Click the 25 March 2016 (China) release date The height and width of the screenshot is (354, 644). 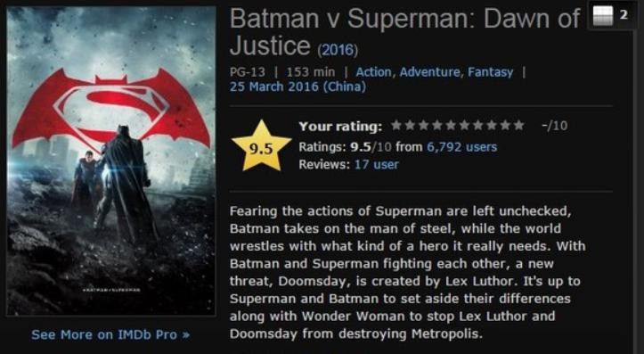tap(298, 86)
